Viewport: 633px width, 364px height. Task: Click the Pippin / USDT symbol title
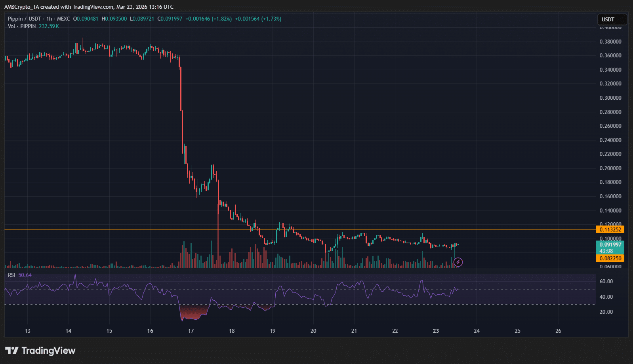24,19
